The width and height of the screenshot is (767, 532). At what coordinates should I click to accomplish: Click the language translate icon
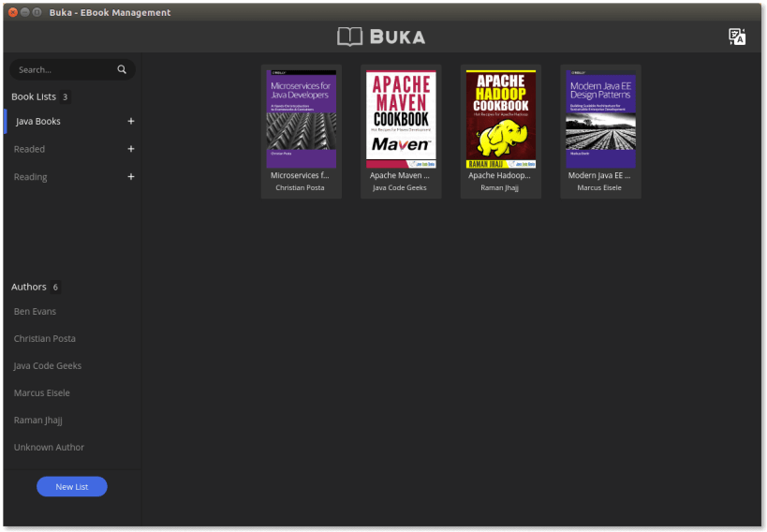coord(736,37)
